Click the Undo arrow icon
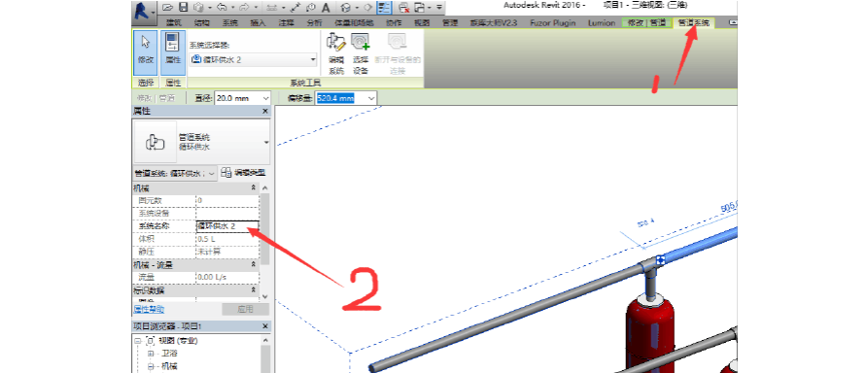 click(222, 8)
